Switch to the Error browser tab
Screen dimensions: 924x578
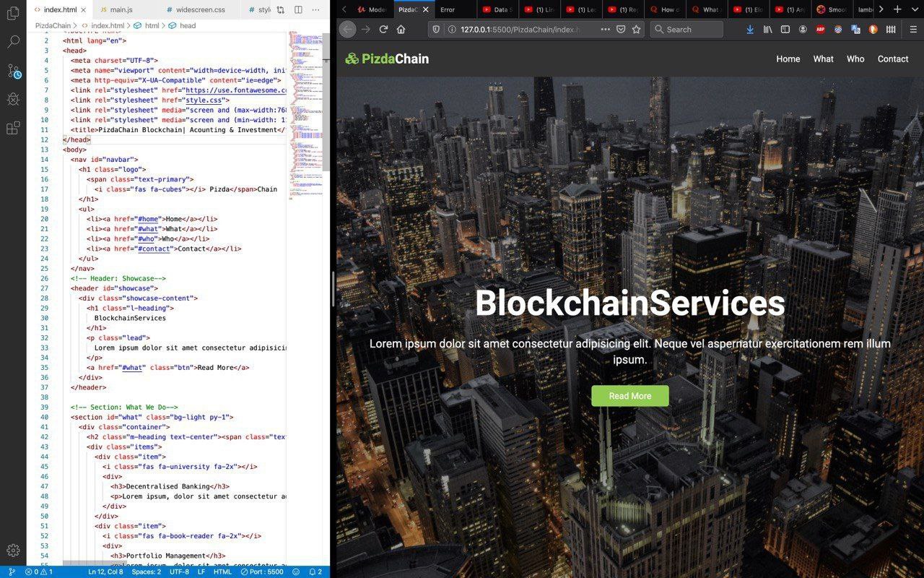tap(455, 9)
